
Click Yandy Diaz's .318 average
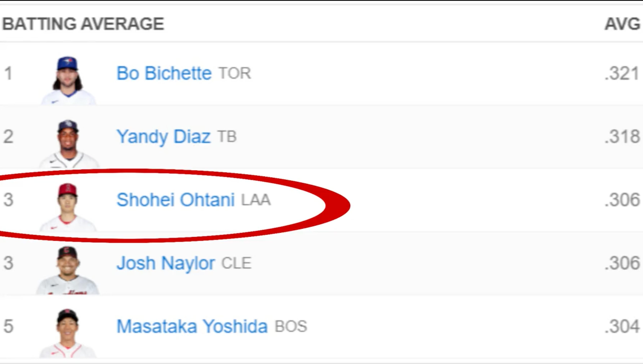pyautogui.click(x=622, y=137)
